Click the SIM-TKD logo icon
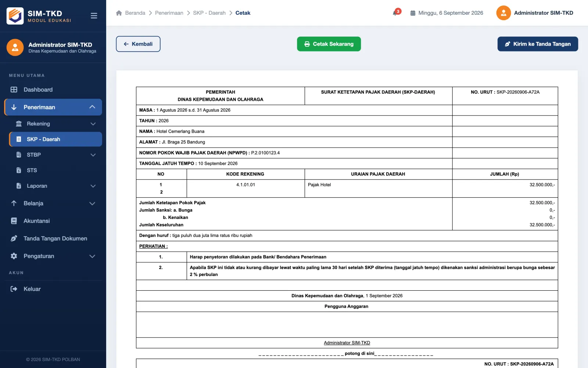The height and width of the screenshot is (368, 588). pos(15,16)
